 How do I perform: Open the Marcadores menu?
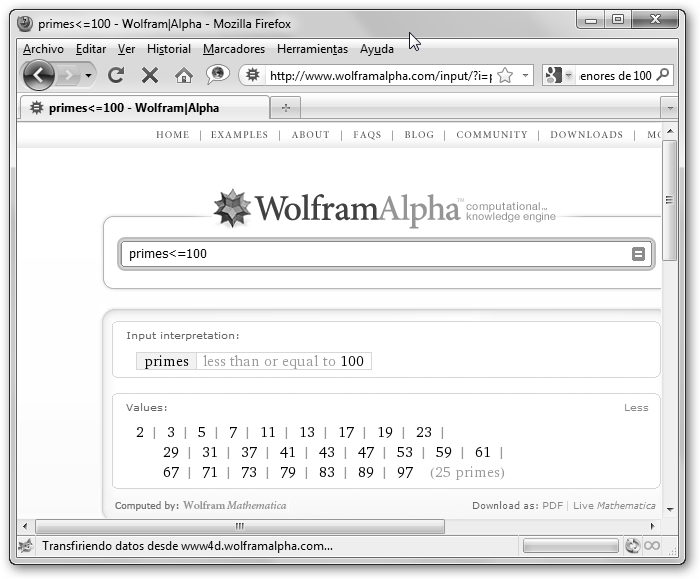[x=234, y=49]
